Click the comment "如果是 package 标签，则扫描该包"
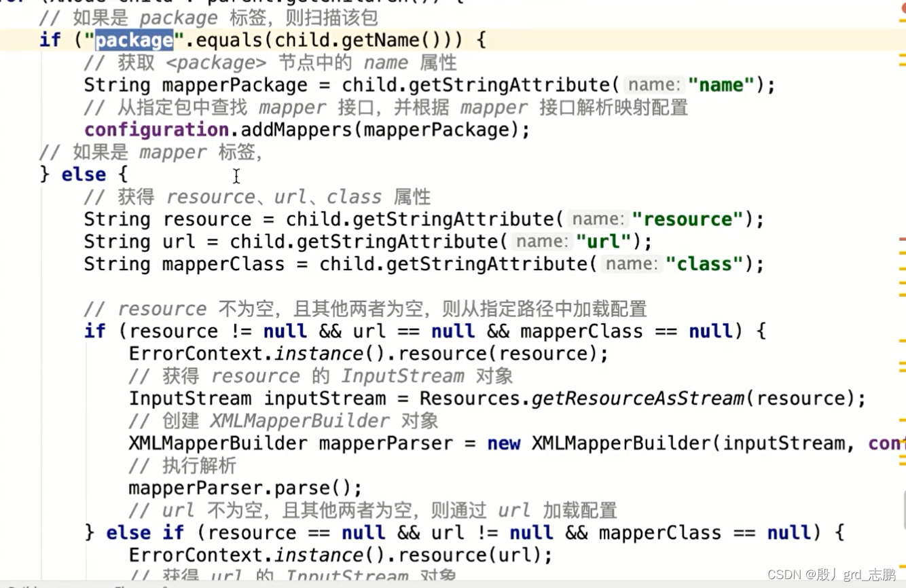Image resolution: width=906 pixels, height=588 pixels. click(208, 18)
